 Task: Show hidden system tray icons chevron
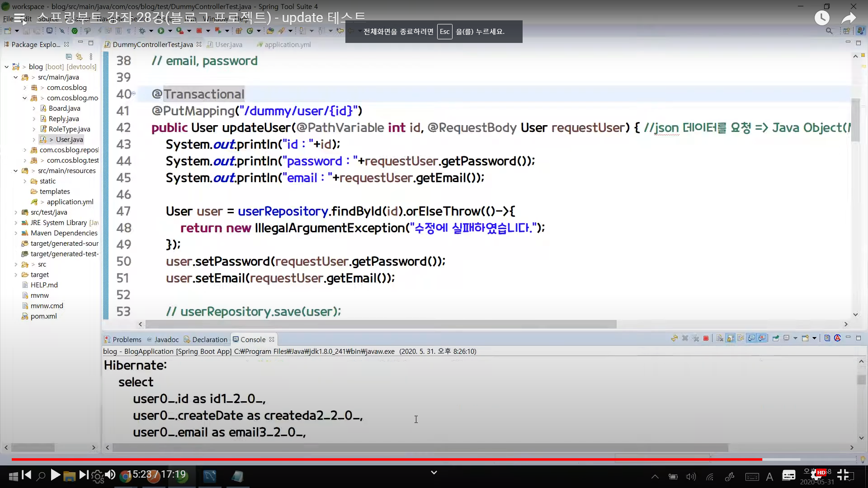tap(655, 476)
